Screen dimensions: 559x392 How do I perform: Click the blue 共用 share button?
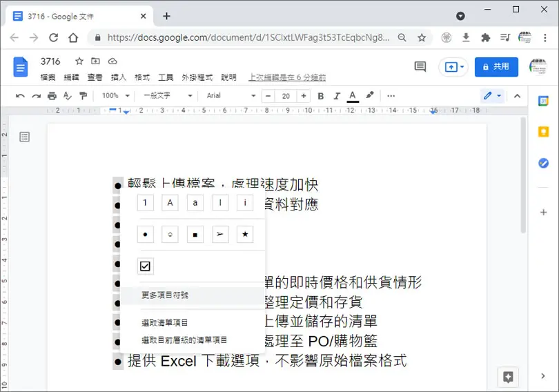496,67
